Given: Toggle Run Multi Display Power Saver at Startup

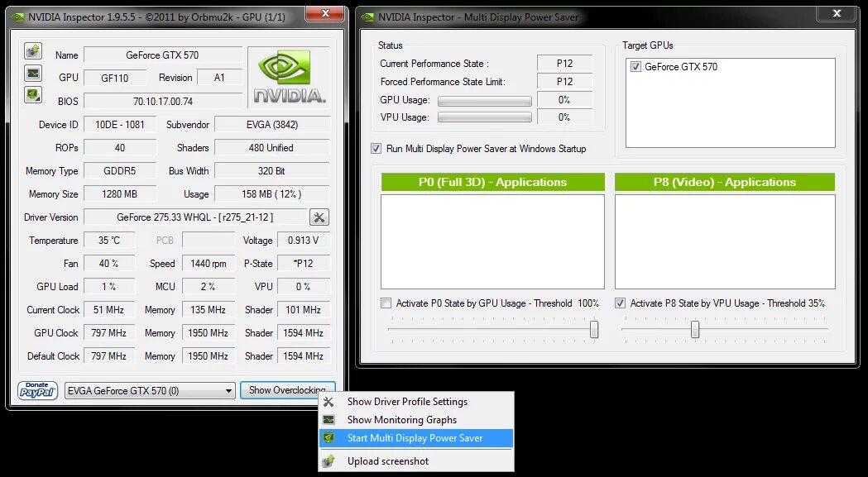Looking at the screenshot, I should (x=376, y=149).
